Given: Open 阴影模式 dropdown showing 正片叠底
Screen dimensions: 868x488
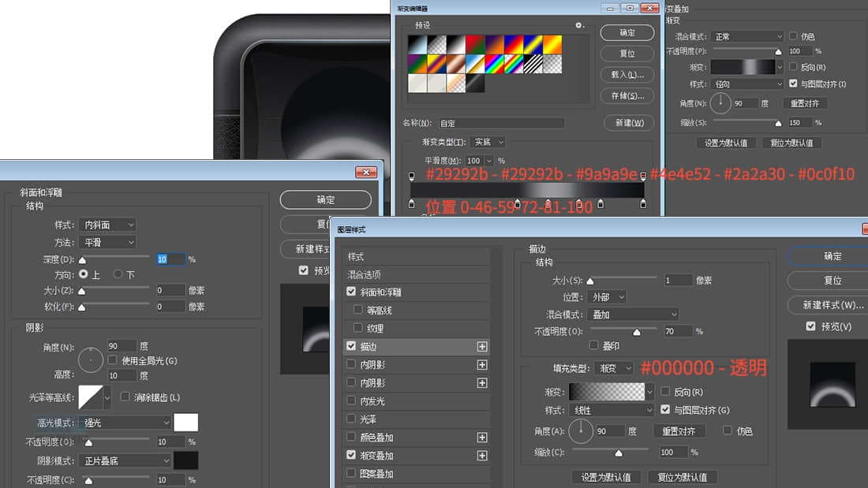Looking at the screenshot, I should click(125, 460).
